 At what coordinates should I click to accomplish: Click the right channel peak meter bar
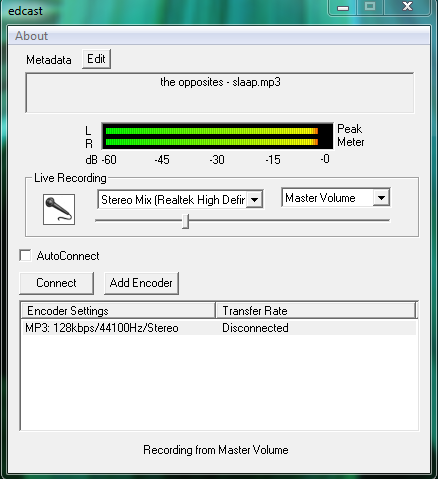click(x=212, y=142)
